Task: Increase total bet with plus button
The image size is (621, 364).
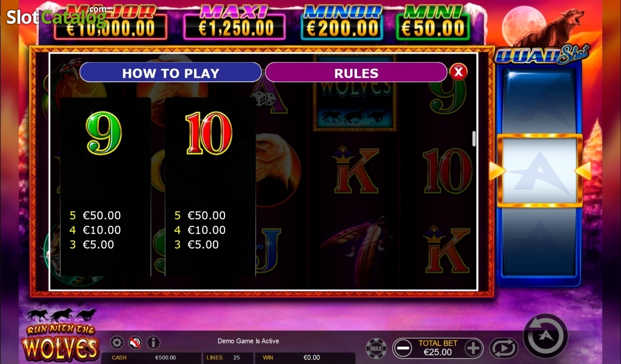Action: pos(474,348)
